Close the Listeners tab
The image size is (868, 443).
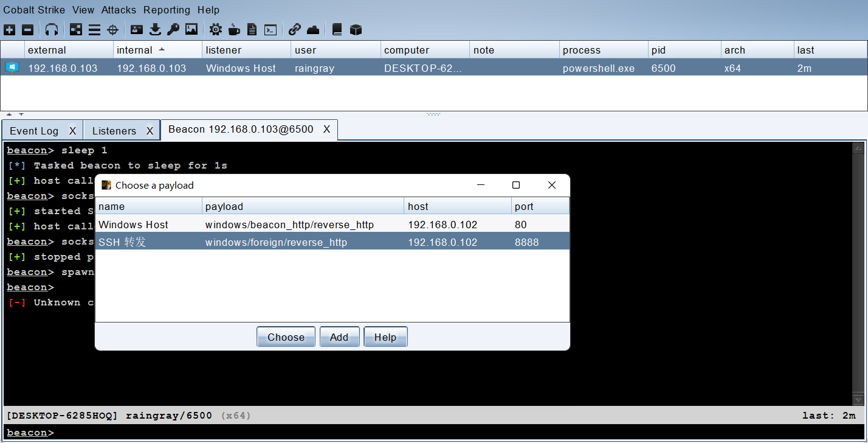(150, 131)
